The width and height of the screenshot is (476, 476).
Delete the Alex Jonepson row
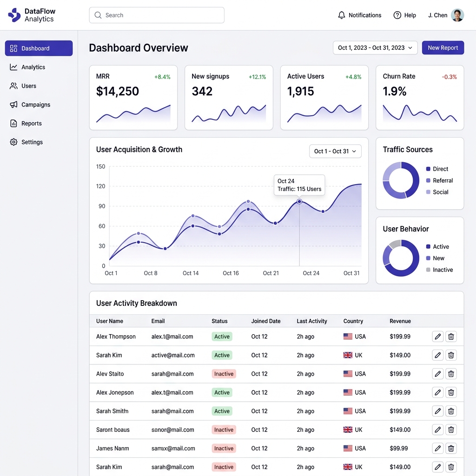pos(451,392)
